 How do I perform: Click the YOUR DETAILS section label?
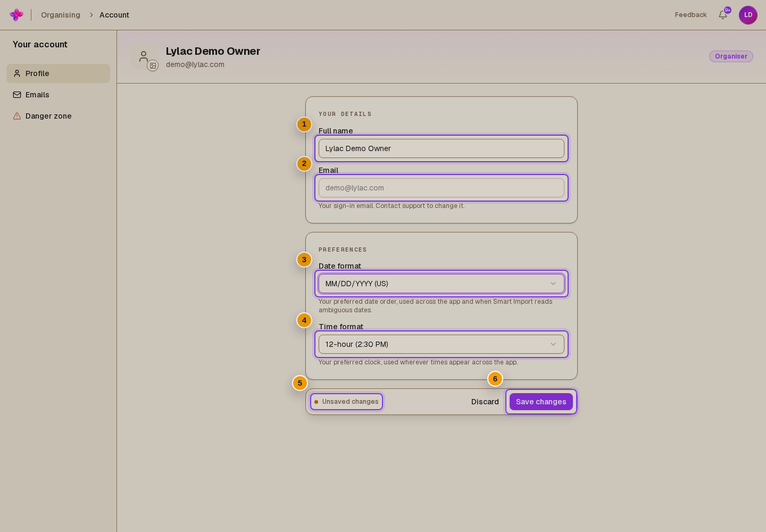pyautogui.click(x=345, y=114)
